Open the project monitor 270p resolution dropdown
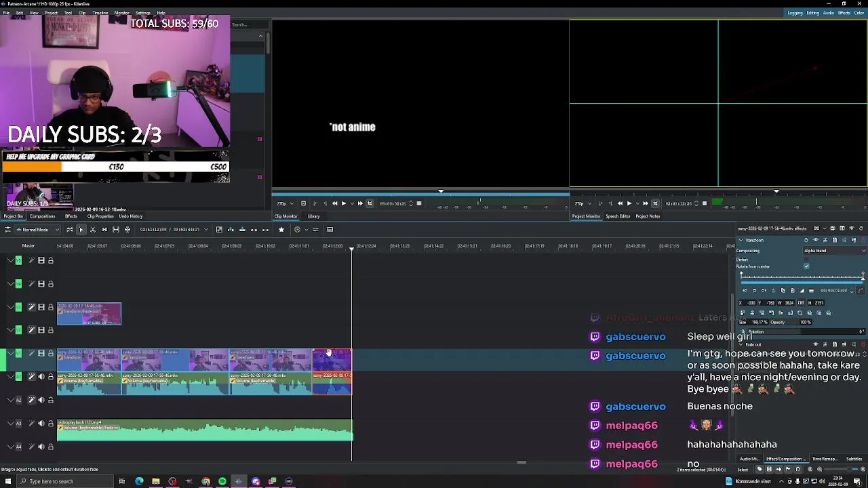 pos(581,203)
